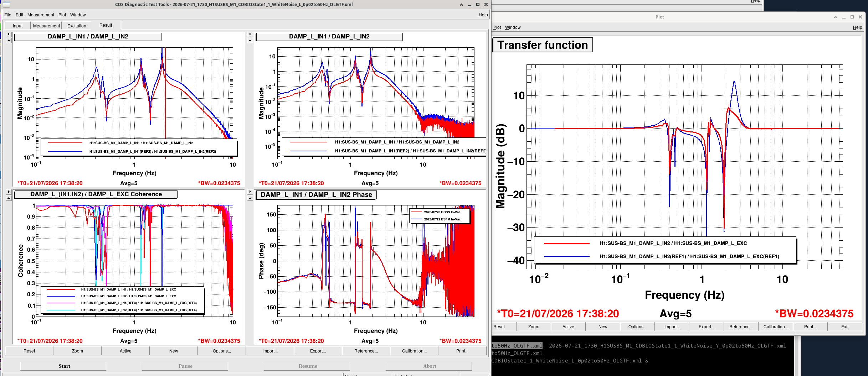Open the Measurement menu
The image size is (868, 376).
click(x=41, y=15)
